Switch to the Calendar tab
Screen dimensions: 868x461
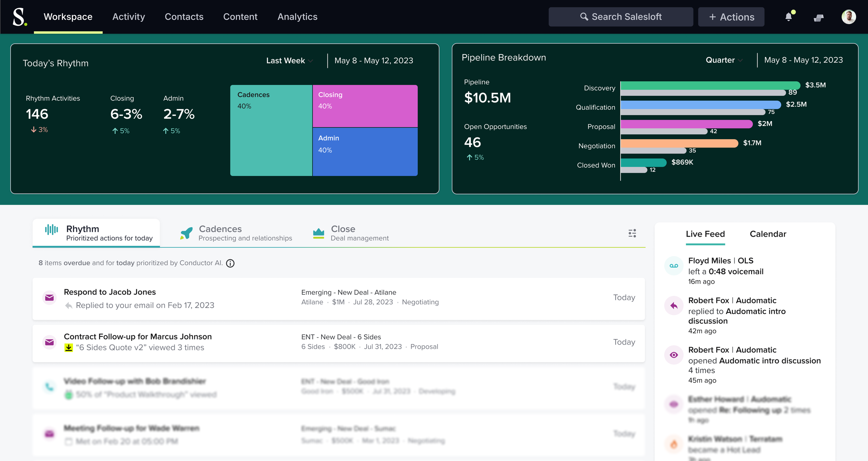[768, 234]
